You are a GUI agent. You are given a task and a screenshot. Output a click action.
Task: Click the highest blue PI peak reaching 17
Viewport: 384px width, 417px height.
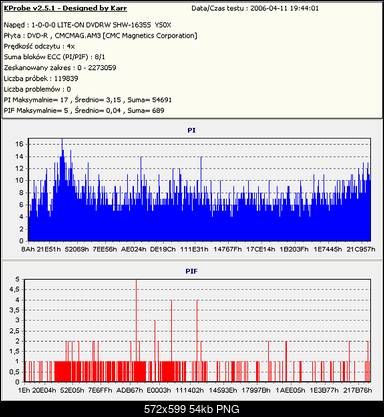coord(62,190)
